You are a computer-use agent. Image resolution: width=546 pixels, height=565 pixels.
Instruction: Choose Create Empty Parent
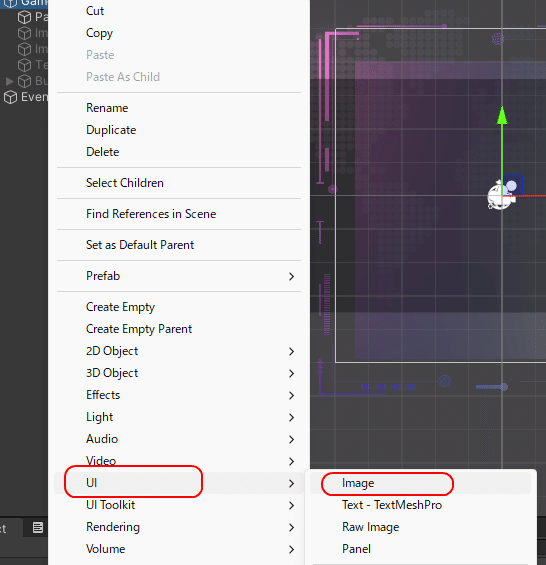pos(179,329)
